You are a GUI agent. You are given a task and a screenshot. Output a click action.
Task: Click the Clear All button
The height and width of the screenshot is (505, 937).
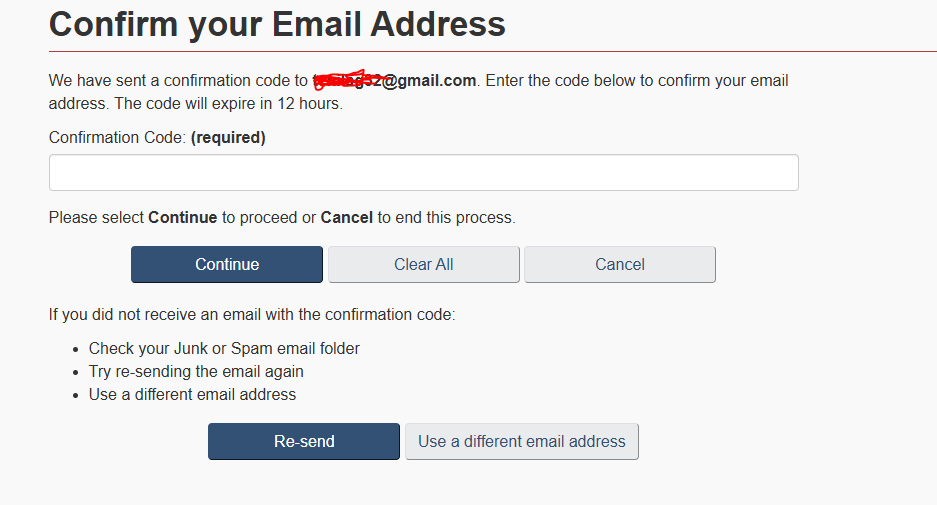(423, 265)
